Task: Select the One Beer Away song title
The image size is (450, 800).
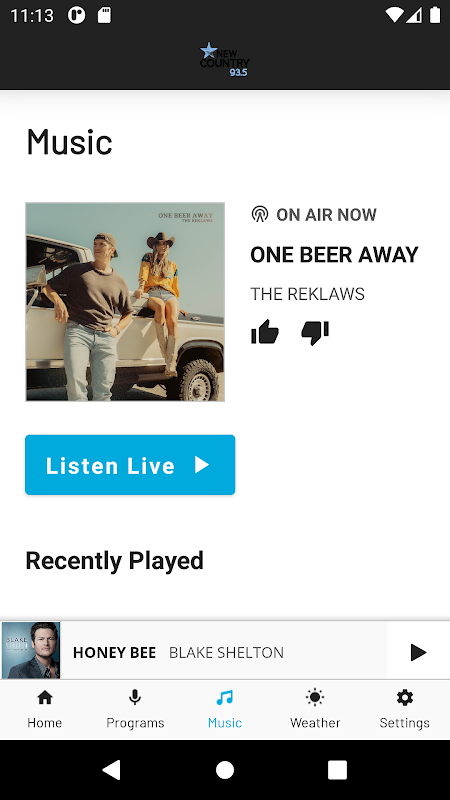Action: [334, 255]
